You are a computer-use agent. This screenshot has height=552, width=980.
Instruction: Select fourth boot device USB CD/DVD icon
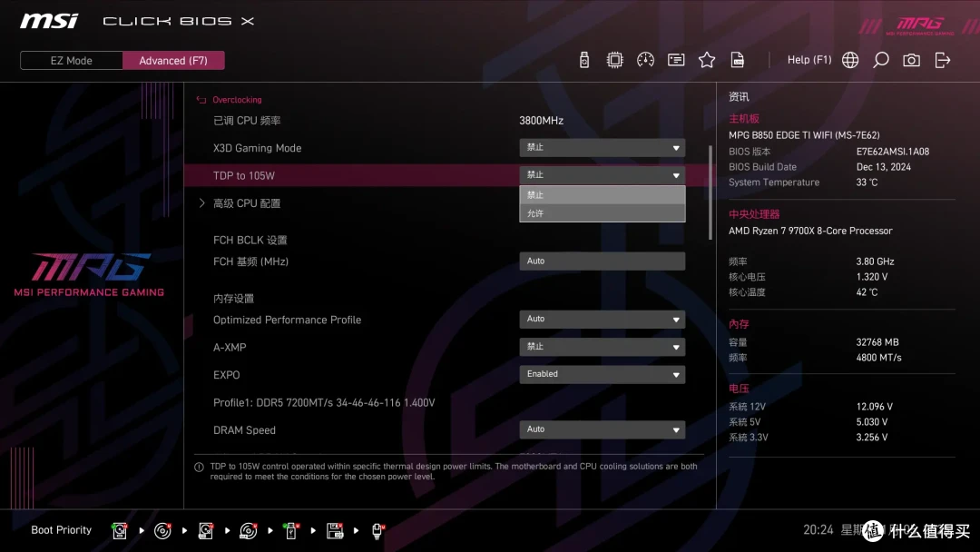[248, 531]
